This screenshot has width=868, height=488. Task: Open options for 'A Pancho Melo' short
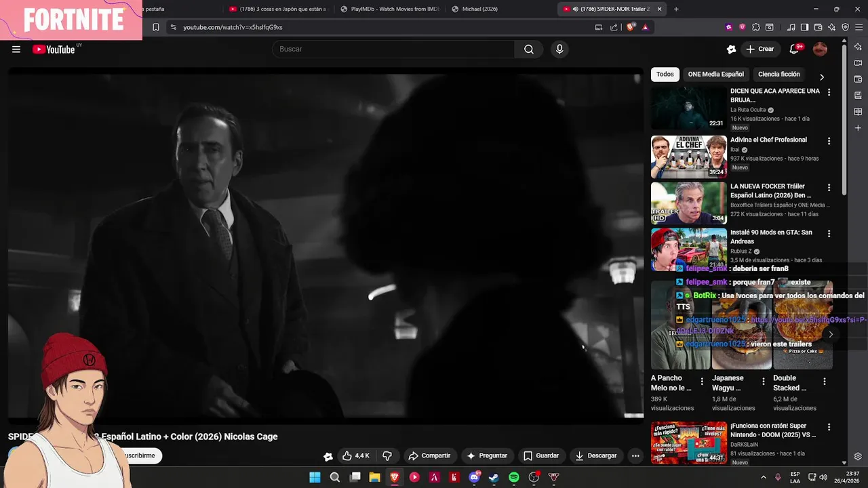(702, 382)
